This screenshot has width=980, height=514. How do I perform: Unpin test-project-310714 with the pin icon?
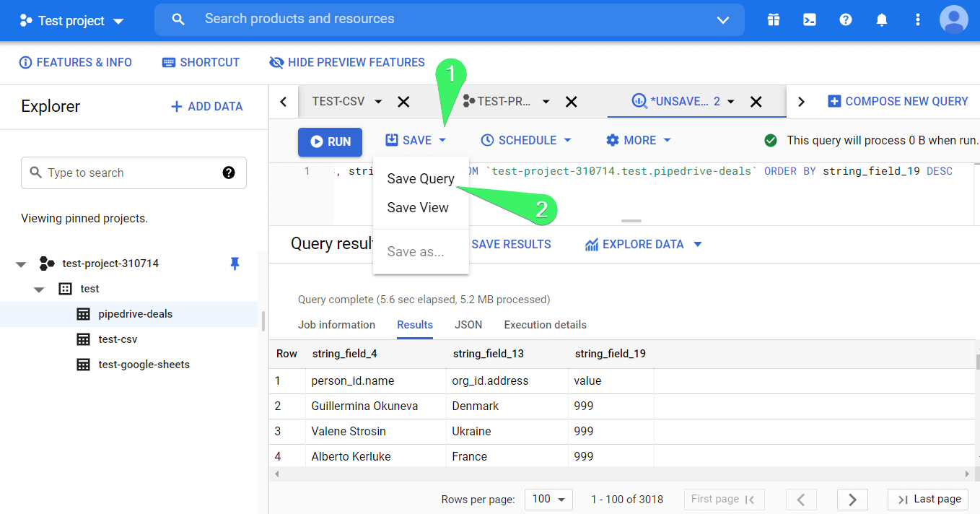pos(235,263)
